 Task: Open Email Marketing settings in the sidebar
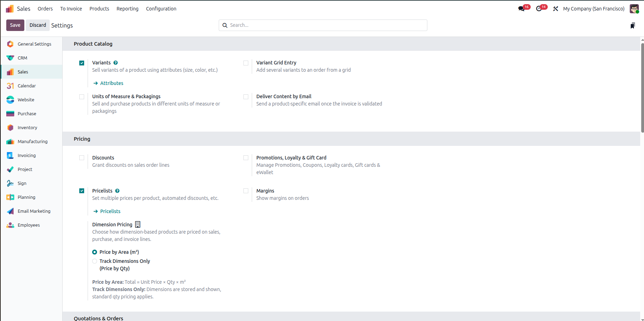(32, 211)
